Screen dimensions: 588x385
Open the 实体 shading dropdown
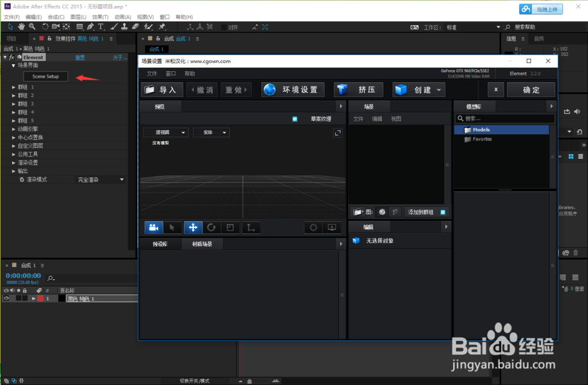(212, 132)
